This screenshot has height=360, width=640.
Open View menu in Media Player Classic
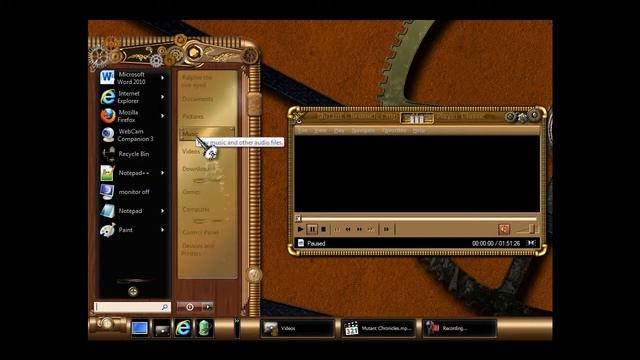click(320, 131)
